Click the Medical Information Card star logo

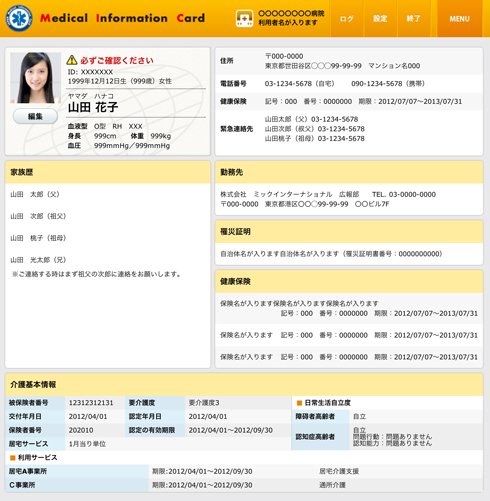(19, 18)
